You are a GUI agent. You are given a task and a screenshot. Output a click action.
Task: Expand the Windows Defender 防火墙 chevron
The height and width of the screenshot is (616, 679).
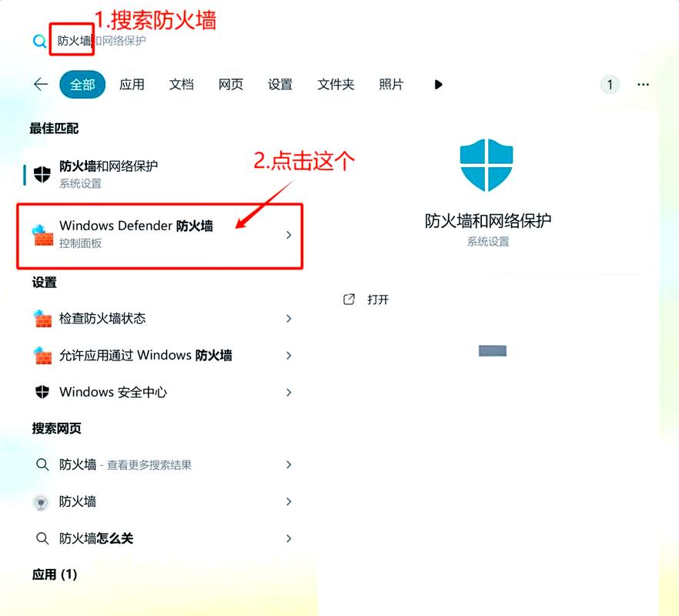pos(289,235)
